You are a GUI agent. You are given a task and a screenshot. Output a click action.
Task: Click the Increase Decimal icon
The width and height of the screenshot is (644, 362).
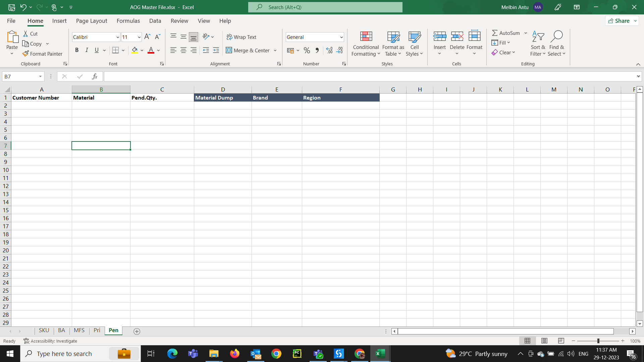[x=329, y=50]
